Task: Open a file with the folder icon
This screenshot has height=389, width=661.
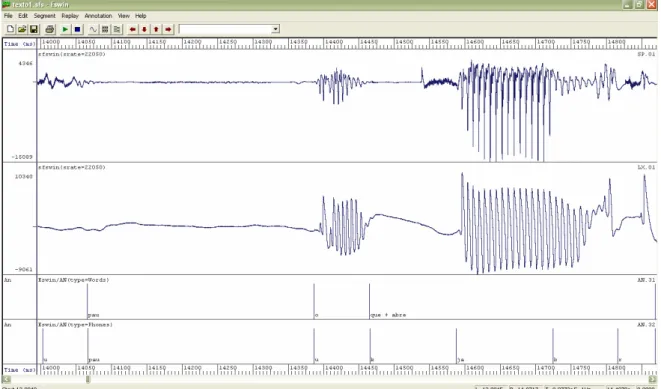Action: [22, 29]
